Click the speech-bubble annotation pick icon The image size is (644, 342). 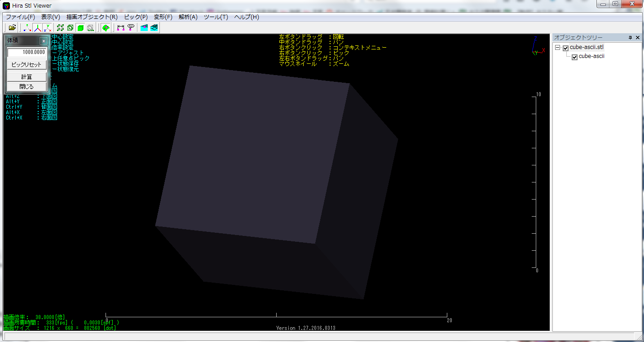point(131,27)
